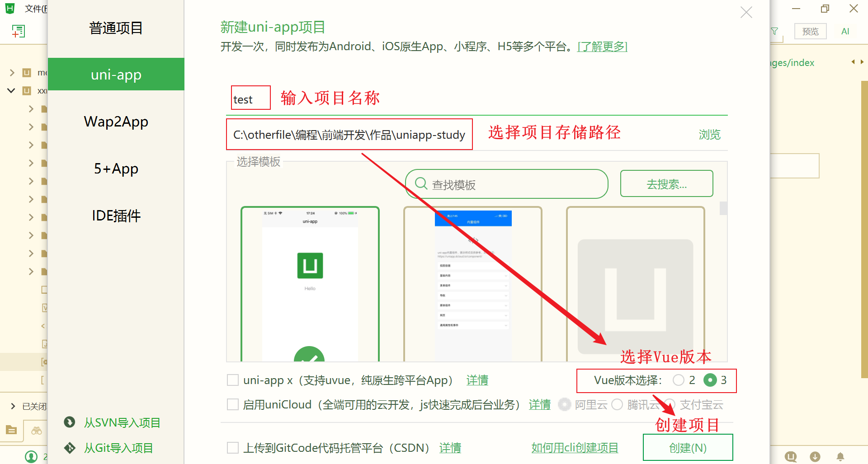Viewport: 868px width, 464px height.
Task: Enable upload to GitCode checkbox
Action: coord(233,448)
